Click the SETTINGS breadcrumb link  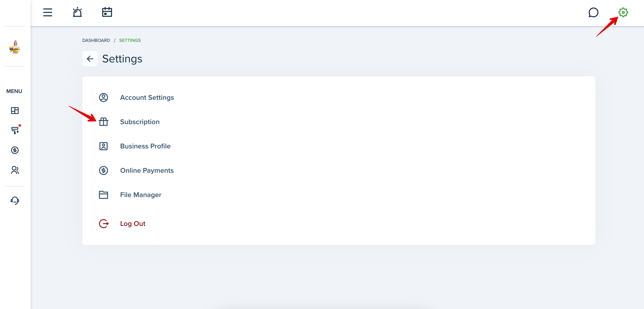[130, 40]
